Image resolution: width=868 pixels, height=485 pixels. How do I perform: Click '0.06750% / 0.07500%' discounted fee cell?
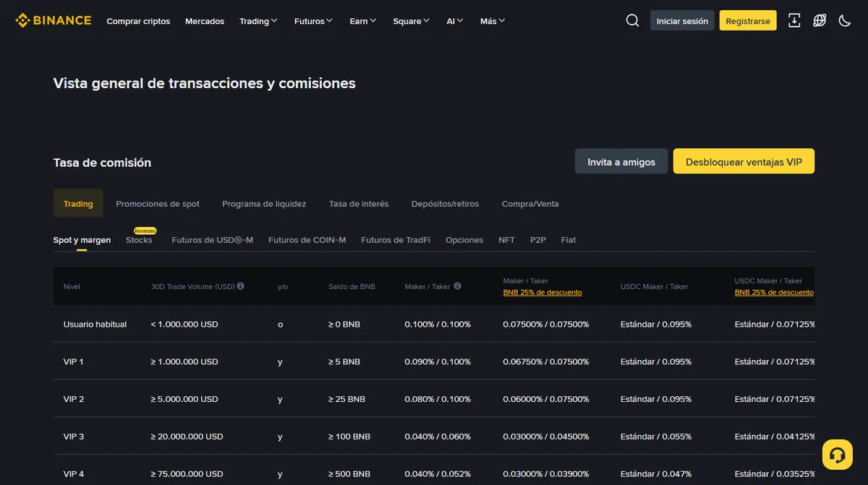tap(546, 361)
